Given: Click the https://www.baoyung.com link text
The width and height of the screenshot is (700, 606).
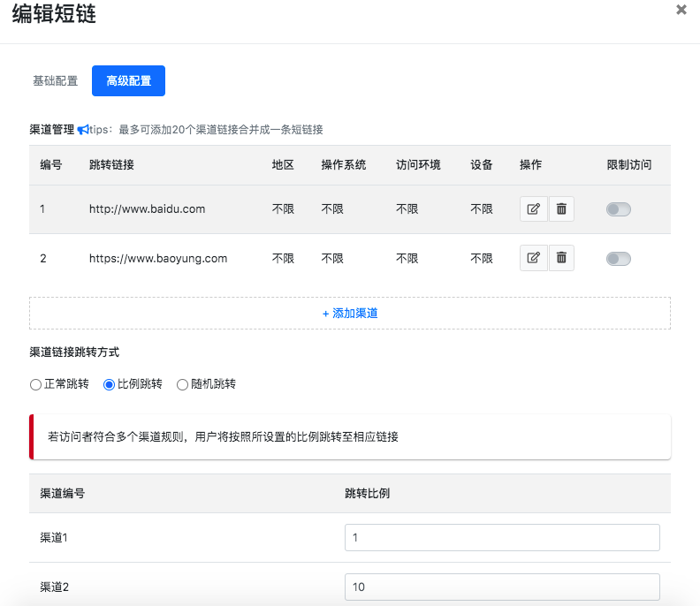Looking at the screenshot, I should tap(158, 259).
